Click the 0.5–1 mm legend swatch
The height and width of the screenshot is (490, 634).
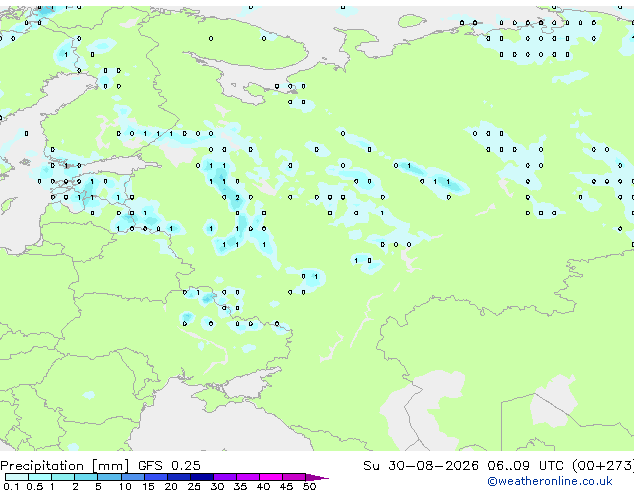pos(40,477)
